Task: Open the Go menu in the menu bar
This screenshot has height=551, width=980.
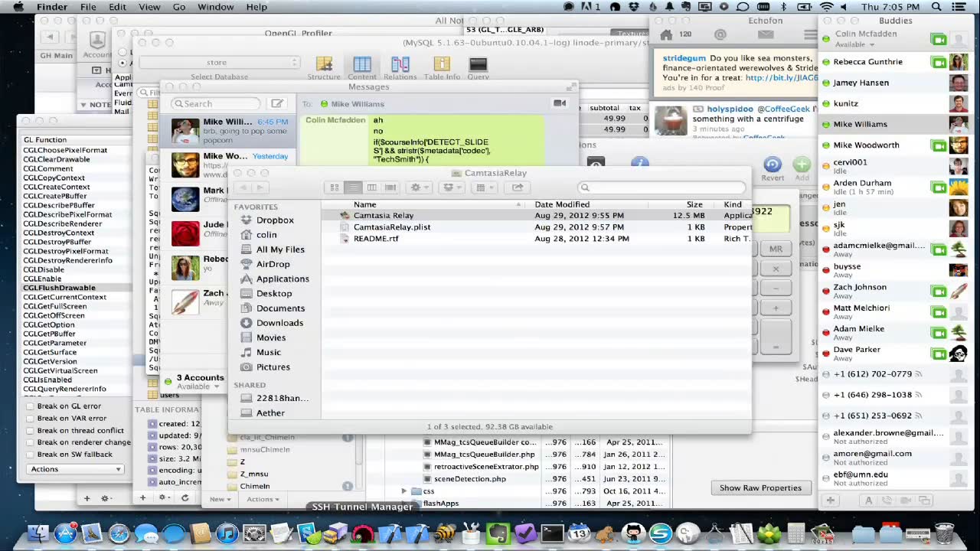Action: point(179,7)
